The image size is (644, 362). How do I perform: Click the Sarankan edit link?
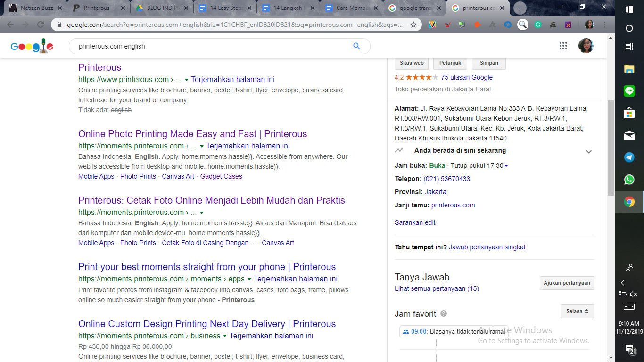(415, 222)
